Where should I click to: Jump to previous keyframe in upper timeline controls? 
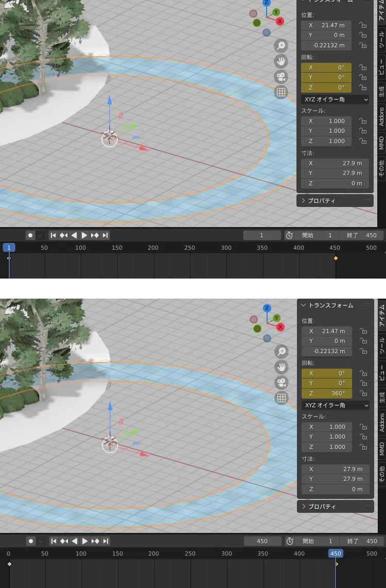63,235
